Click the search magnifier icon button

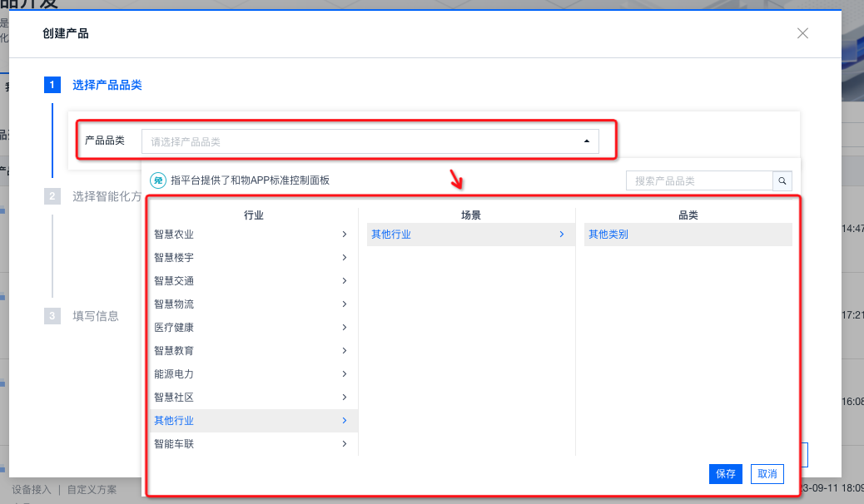click(x=782, y=180)
